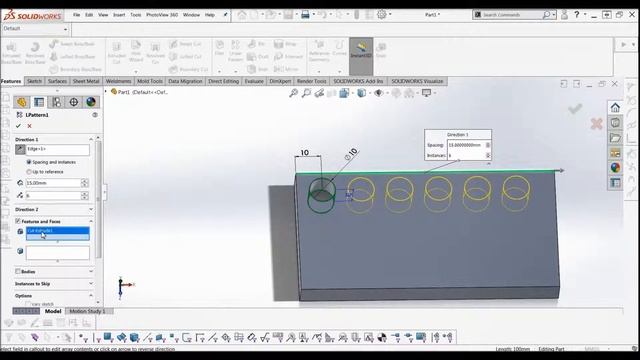Click the viewport red cancel X

click(x=596, y=124)
